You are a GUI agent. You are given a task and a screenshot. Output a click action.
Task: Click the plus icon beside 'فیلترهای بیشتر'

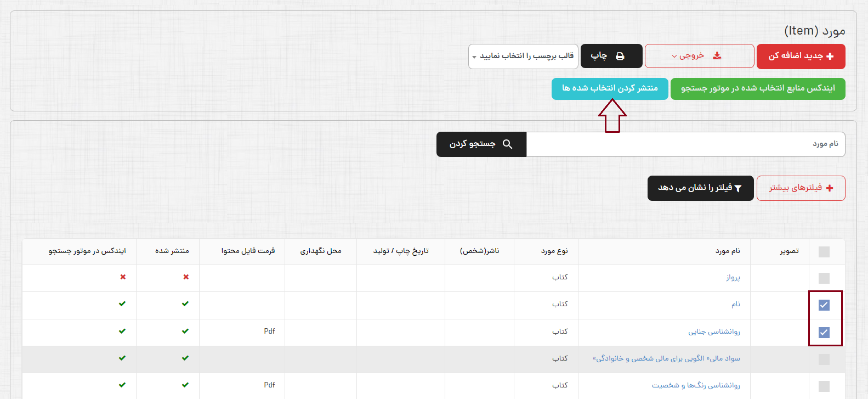(830, 188)
